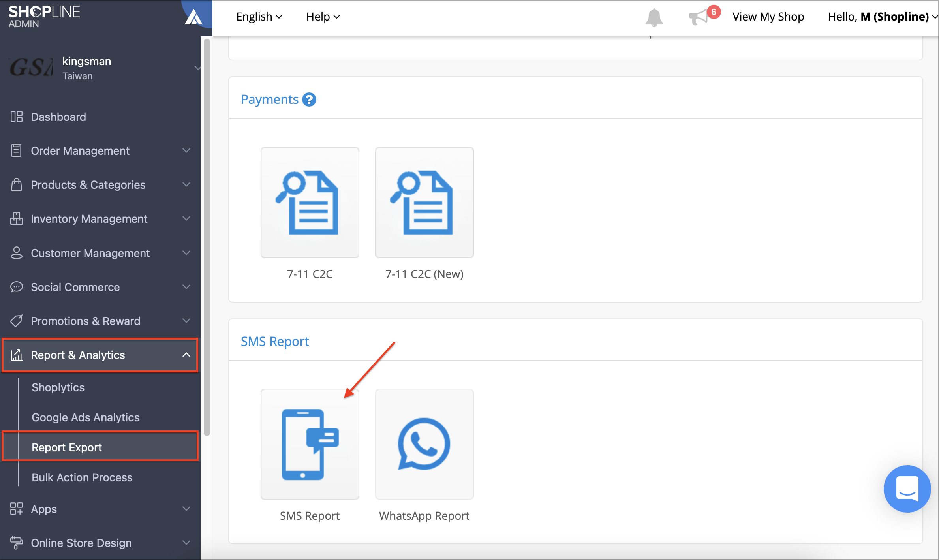Click the Report & Analytics chart icon
Viewport: 939px width, 560px height.
[16, 355]
